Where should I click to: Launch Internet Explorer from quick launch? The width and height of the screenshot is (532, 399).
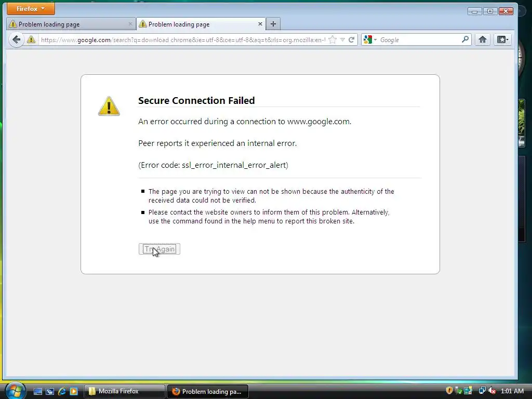62,391
